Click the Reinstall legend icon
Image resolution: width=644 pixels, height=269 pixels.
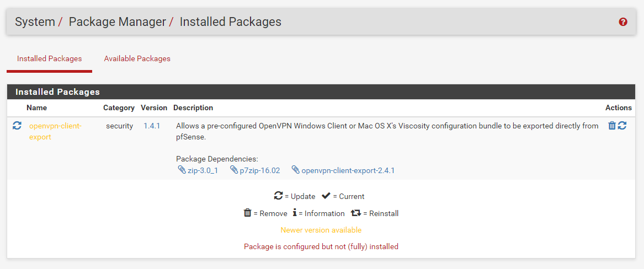(x=355, y=213)
